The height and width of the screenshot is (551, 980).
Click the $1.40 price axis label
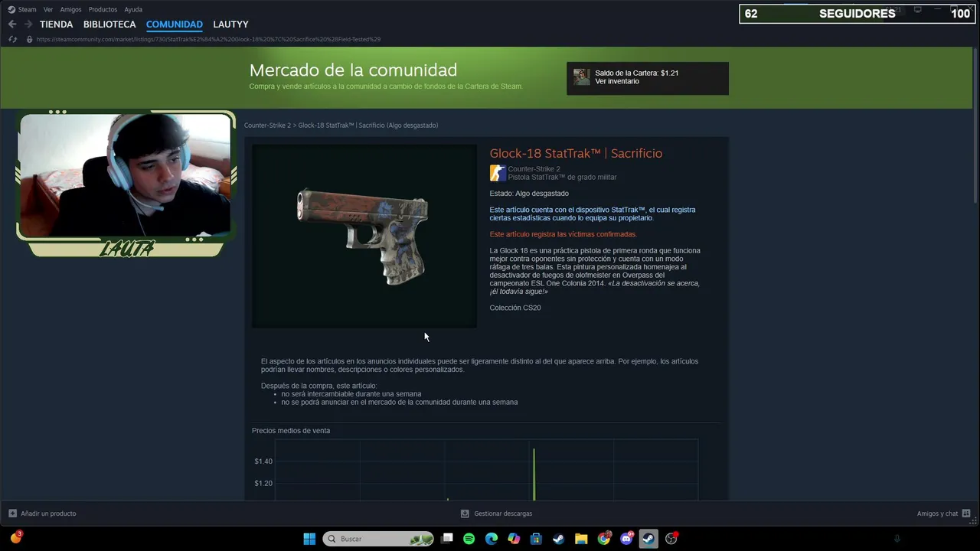point(263,461)
